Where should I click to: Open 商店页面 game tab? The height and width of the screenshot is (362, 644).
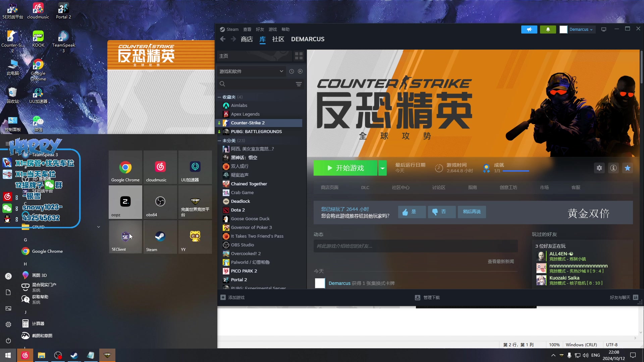330,188
